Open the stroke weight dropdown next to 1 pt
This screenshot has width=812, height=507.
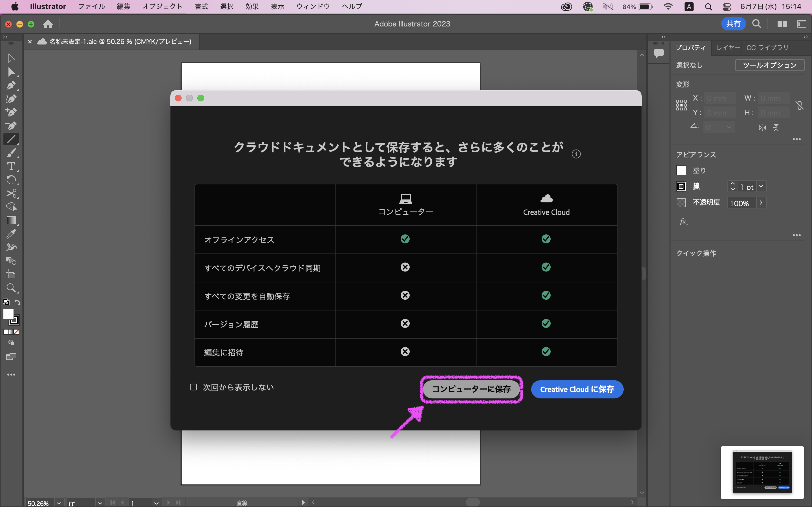[x=761, y=186]
